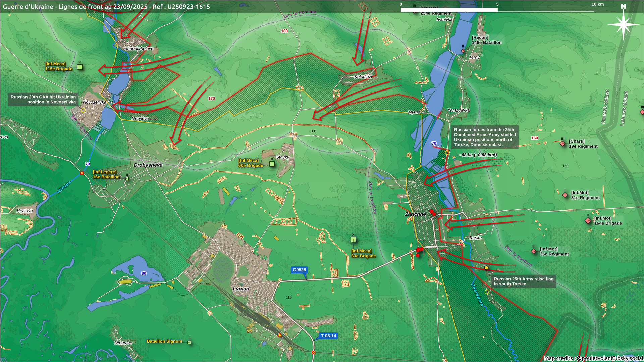Click the Zarichne town label
Image resolution: width=644 pixels, height=362 pixels.
[415, 214]
